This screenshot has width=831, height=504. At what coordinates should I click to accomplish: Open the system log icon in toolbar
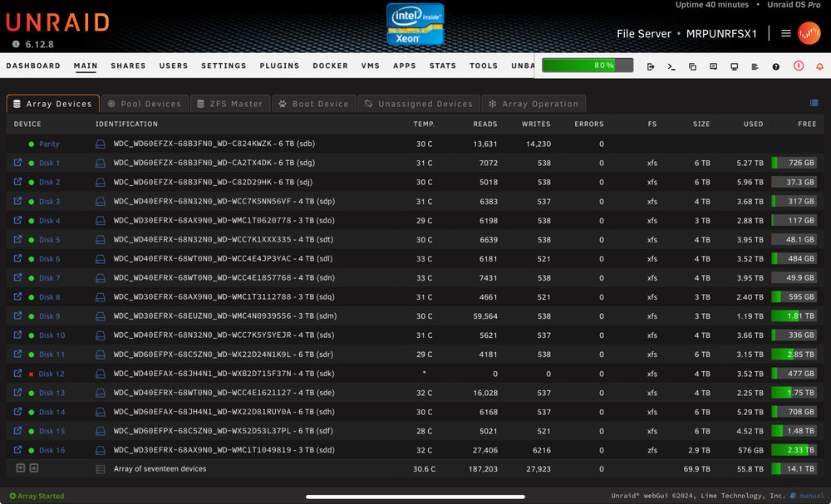point(755,66)
